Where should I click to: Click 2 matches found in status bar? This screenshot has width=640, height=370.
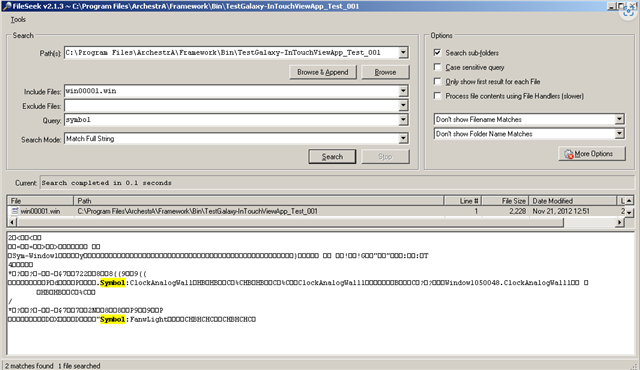click(x=29, y=366)
